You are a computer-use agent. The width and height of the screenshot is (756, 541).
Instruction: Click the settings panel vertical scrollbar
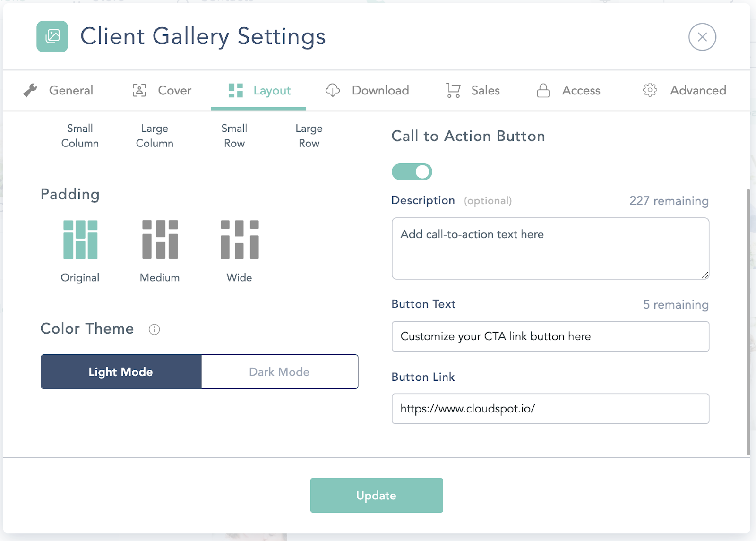coord(748,322)
